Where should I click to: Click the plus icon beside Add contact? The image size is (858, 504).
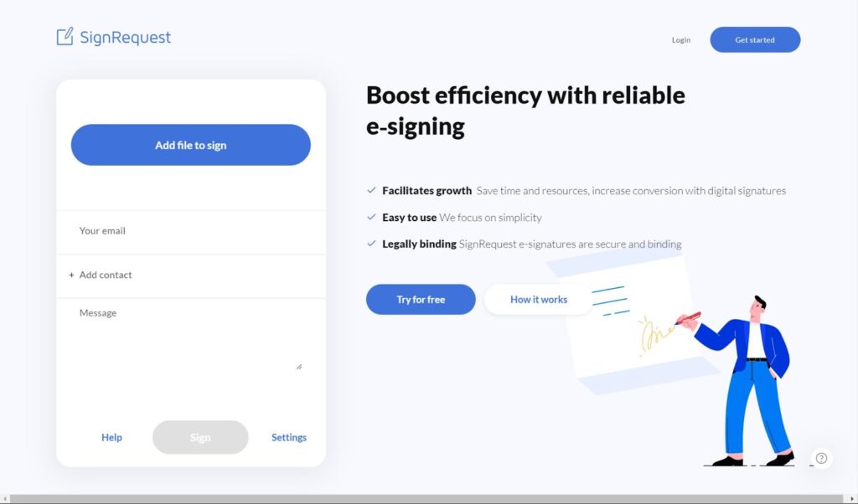tap(71, 275)
